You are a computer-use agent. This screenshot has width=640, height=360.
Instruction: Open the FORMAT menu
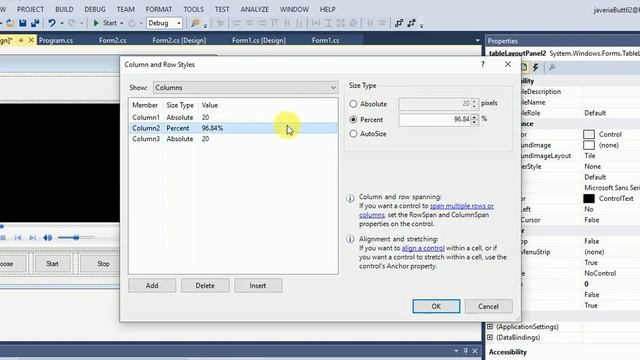point(159,9)
